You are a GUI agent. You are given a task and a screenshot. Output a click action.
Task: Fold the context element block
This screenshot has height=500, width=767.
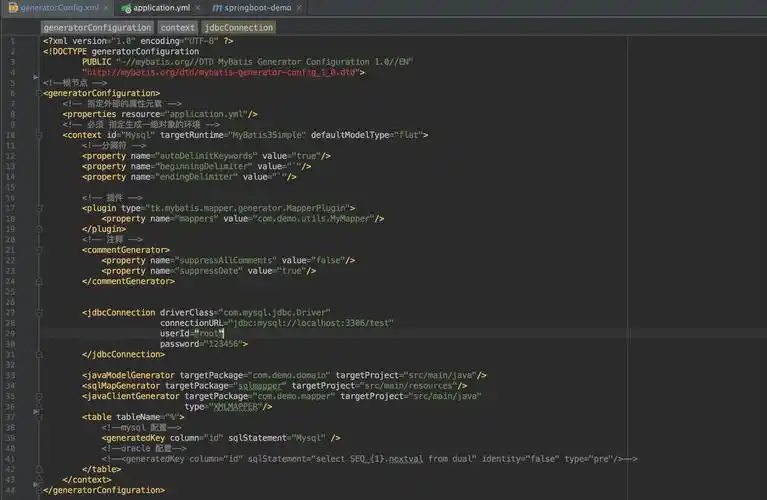37,134
